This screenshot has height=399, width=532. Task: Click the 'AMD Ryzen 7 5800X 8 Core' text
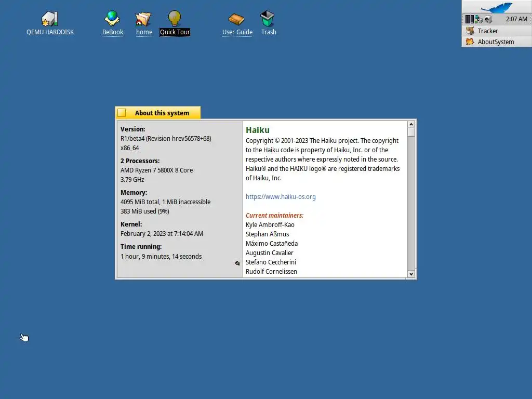point(157,170)
